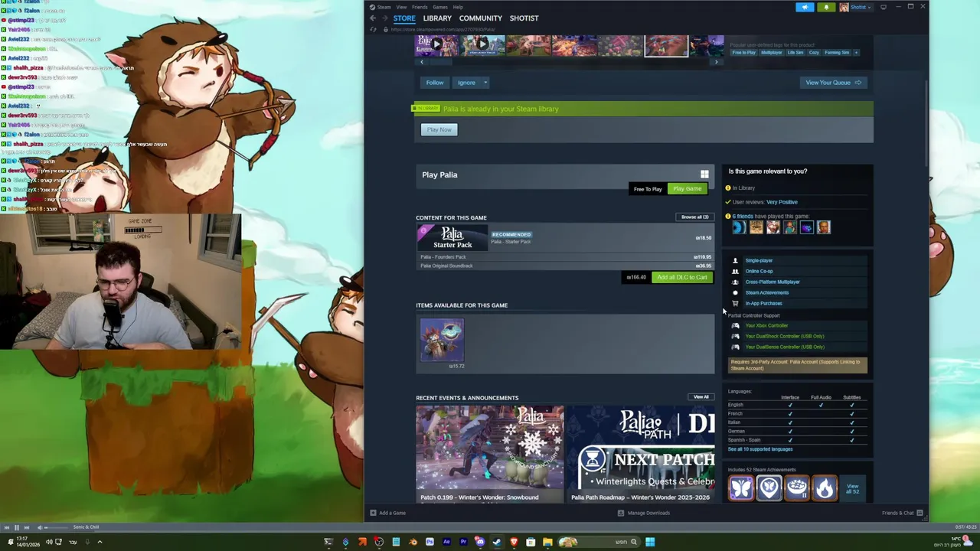
Task: Go back with Steam's back arrow
Action: (x=373, y=18)
